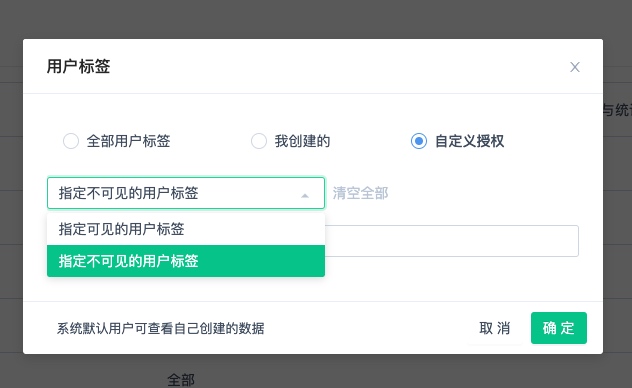Collapse the 指定不可见的用户标签 dropdown arrow
This screenshot has width=632, height=388.
point(305,195)
